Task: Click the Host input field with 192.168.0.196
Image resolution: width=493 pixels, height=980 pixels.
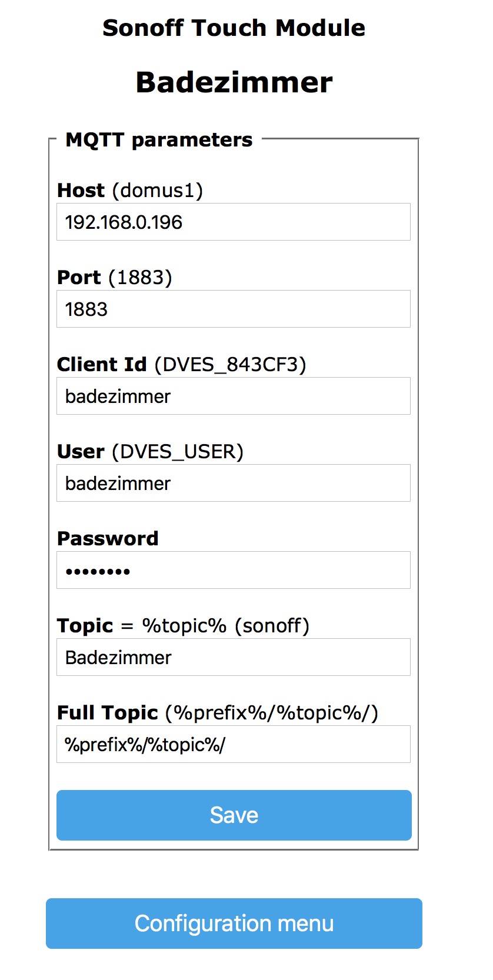Action: point(233,222)
